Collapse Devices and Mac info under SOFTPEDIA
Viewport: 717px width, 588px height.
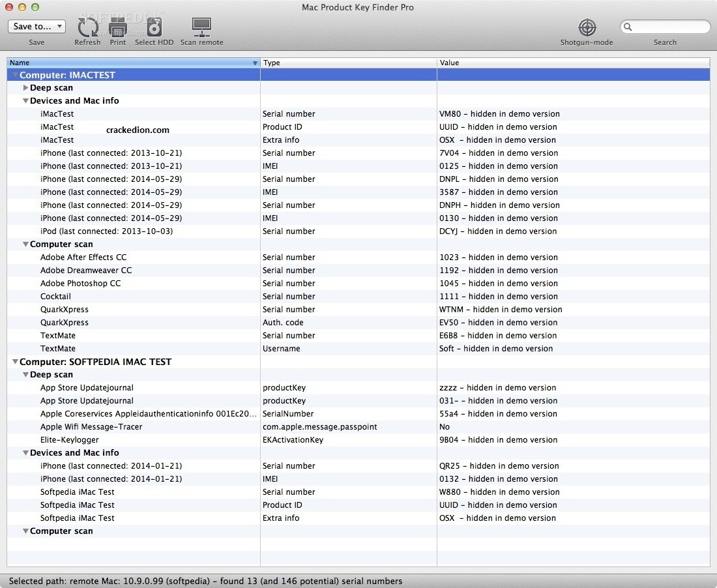point(25,452)
